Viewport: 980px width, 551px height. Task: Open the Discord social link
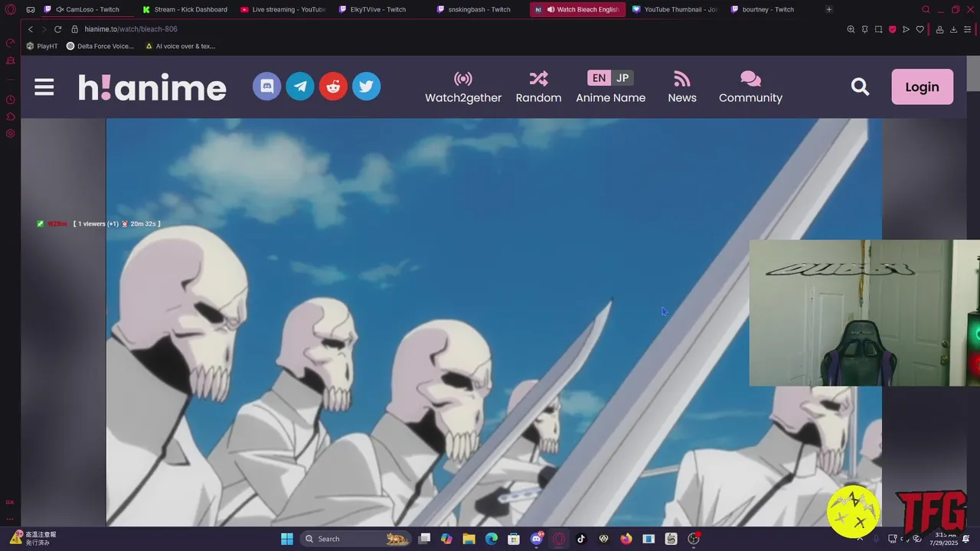(267, 86)
